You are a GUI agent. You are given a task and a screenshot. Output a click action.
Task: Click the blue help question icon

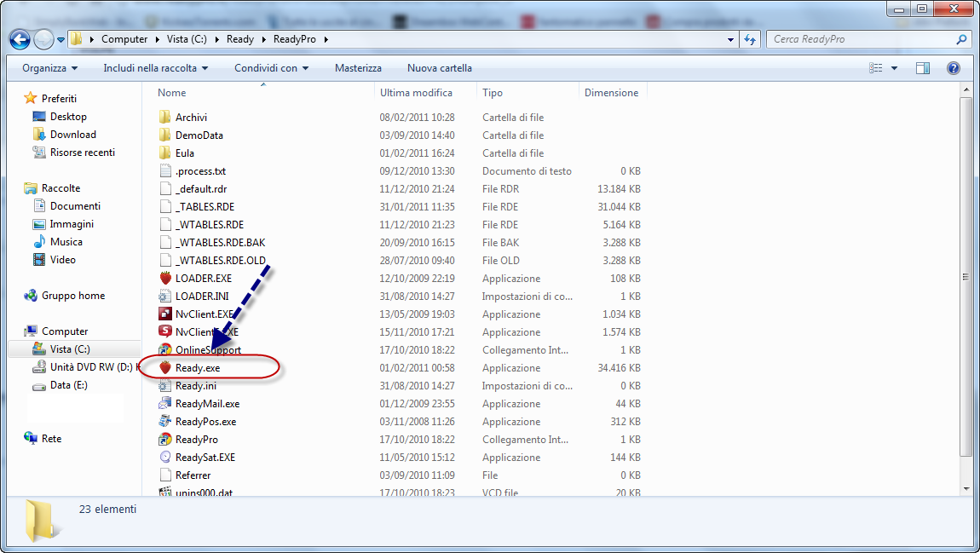(x=953, y=68)
